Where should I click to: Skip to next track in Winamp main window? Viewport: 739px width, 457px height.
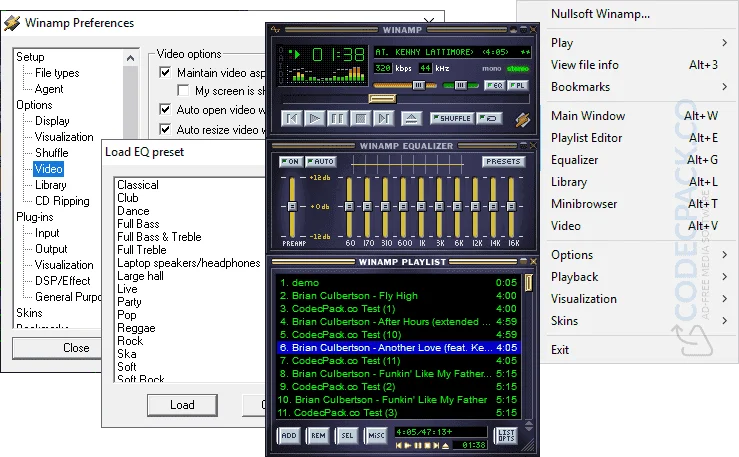(383, 118)
